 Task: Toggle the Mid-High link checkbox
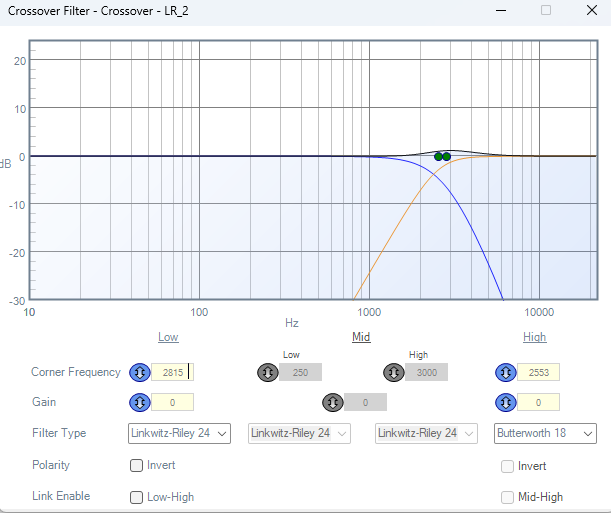click(x=507, y=497)
